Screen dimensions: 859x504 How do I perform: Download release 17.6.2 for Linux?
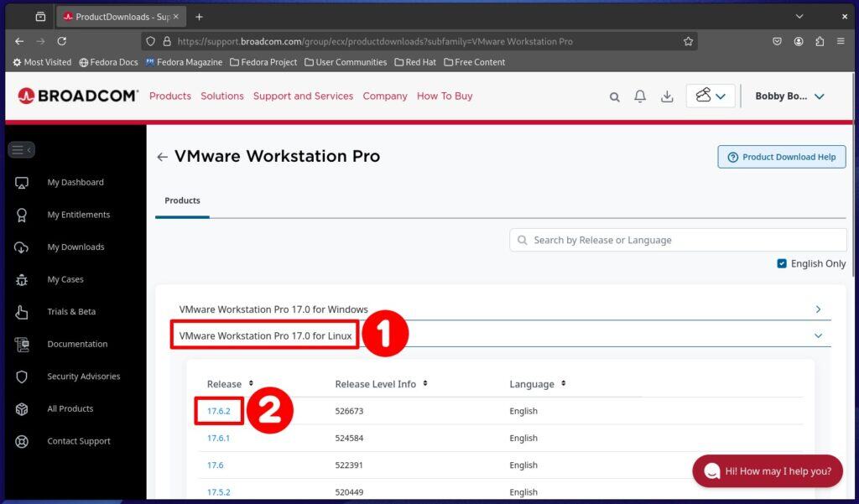218,411
